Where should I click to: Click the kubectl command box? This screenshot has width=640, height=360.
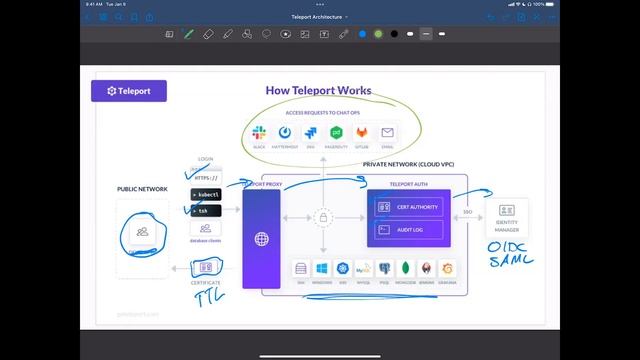pos(206,195)
